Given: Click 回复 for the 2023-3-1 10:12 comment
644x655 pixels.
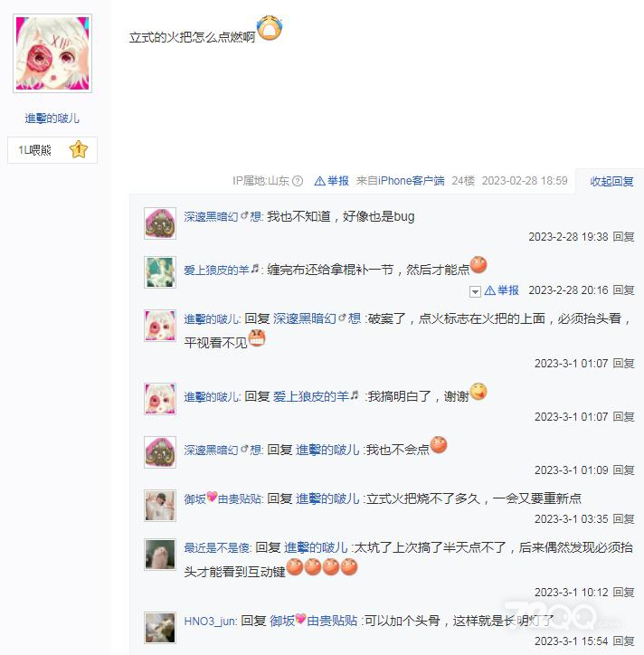Looking at the screenshot, I should pos(623,593).
